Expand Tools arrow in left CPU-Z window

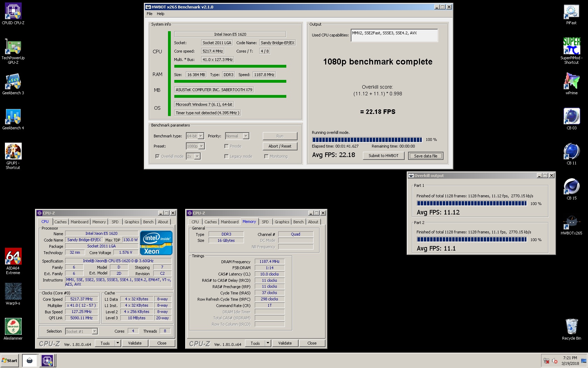point(118,343)
